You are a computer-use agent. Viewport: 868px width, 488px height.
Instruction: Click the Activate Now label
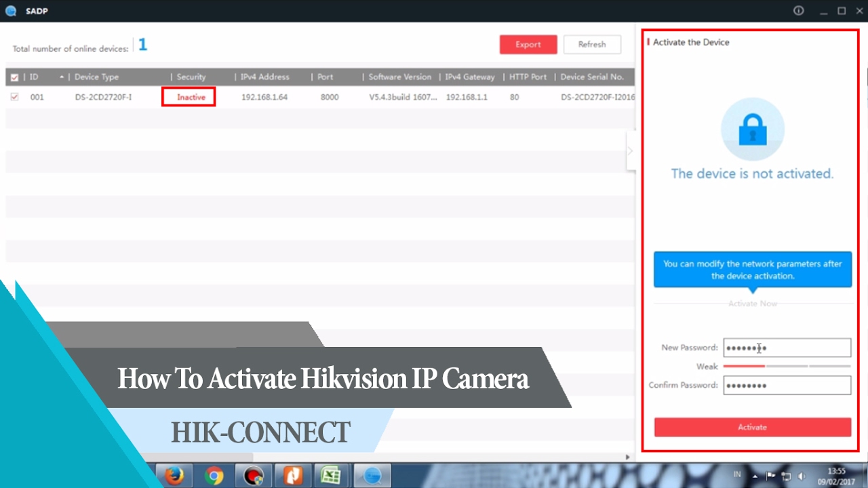click(753, 304)
